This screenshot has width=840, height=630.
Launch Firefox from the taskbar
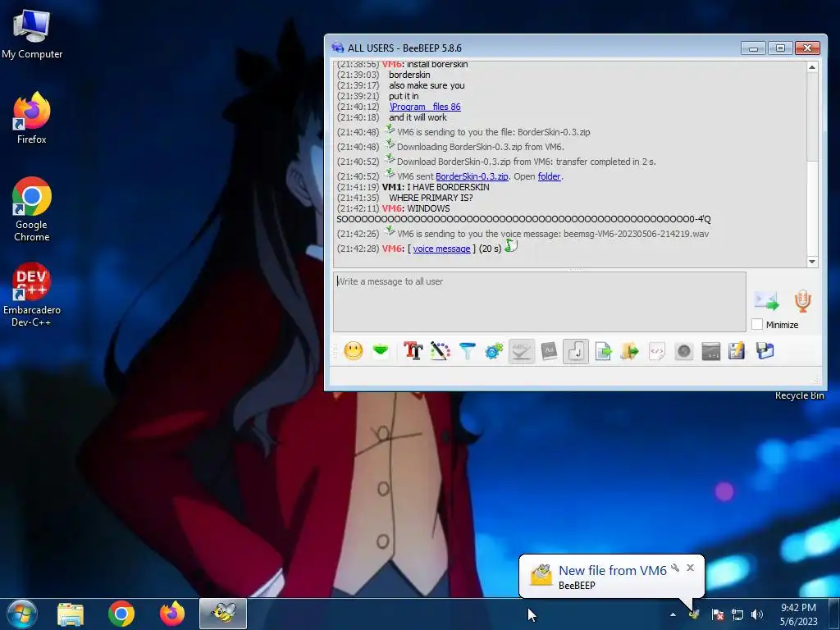(172, 614)
